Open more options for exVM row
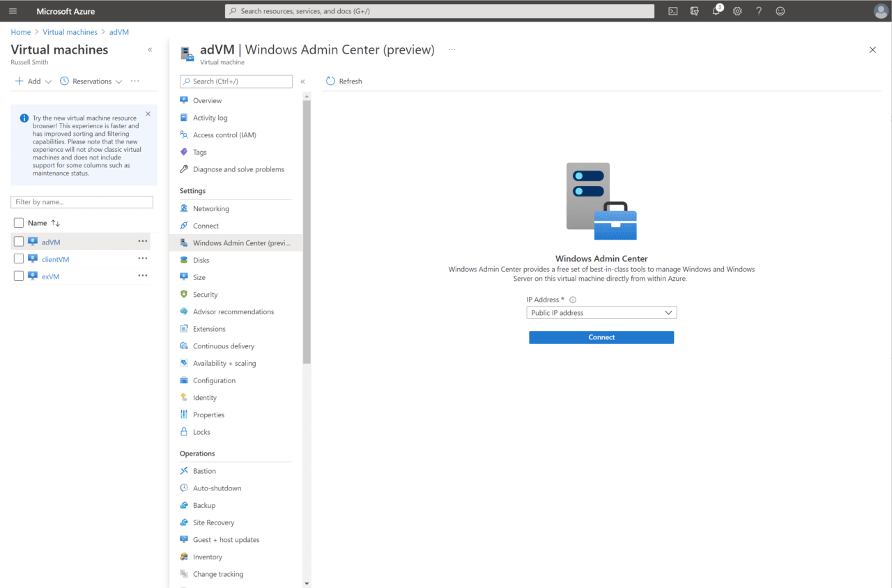This screenshot has height=588, width=892. pos(143,275)
